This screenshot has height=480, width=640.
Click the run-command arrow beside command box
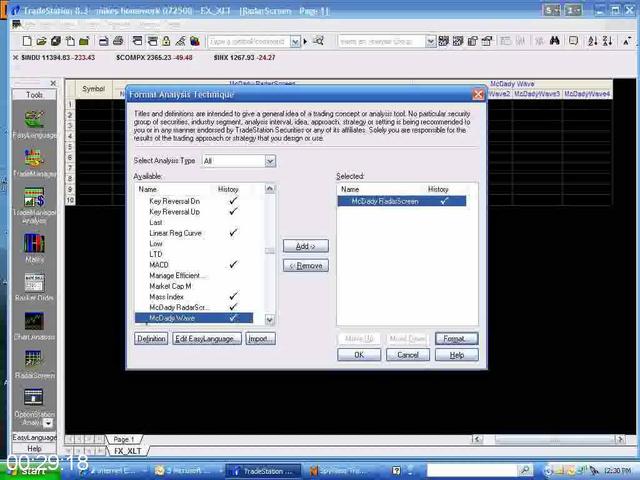(x=305, y=41)
